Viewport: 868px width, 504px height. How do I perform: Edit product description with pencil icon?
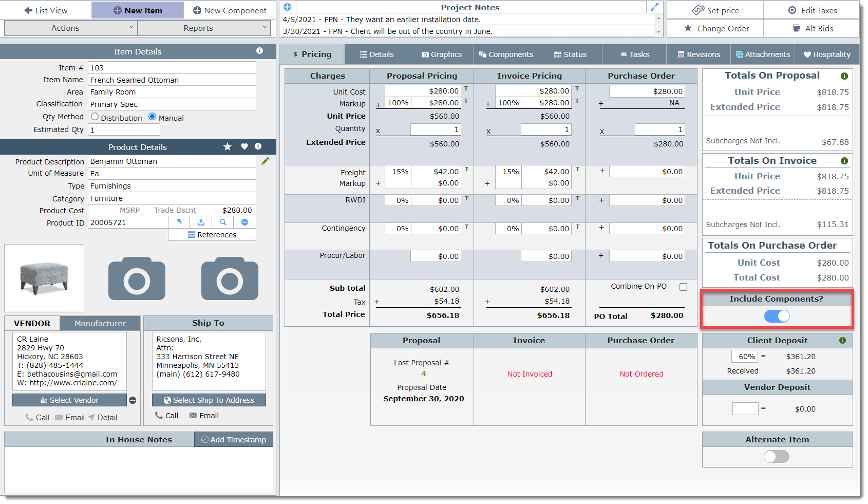pos(265,161)
